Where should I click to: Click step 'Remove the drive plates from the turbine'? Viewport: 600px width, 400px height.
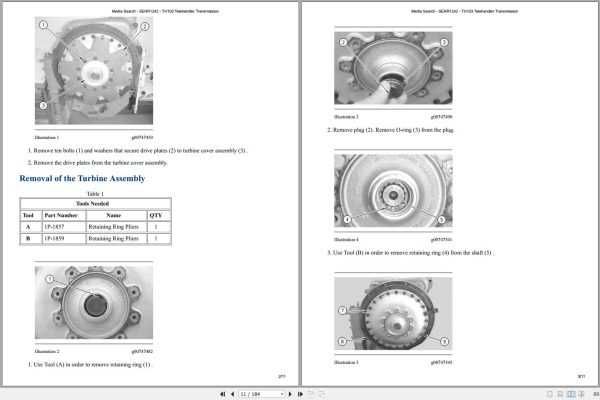click(98, 163)
